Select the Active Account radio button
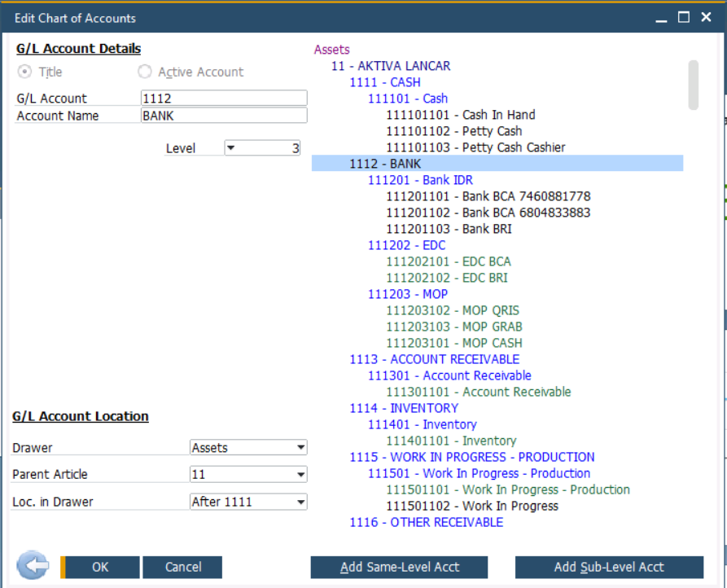The height and width of the screenshot is (588, 727). [145, 72]
